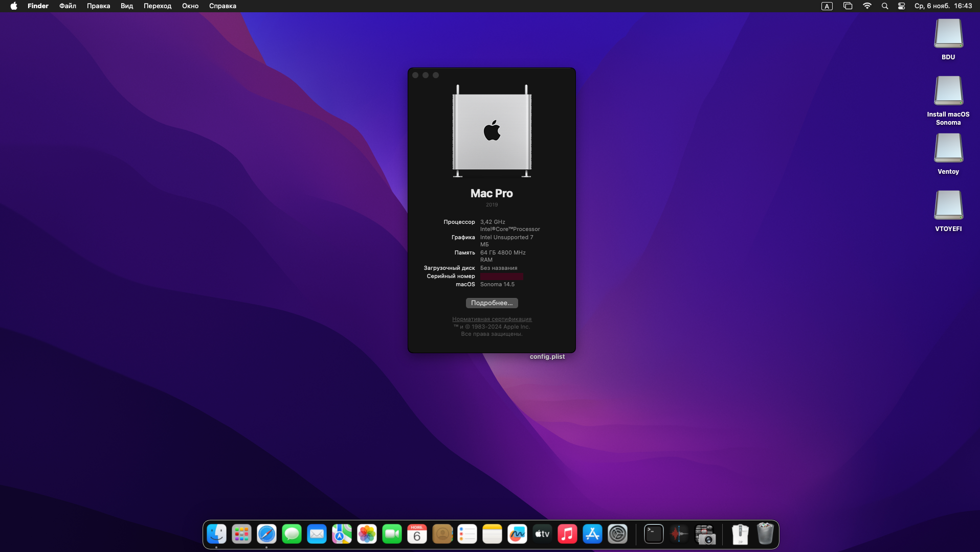
Task: Select the BDU drive on desktop
Action: point(948,34)
